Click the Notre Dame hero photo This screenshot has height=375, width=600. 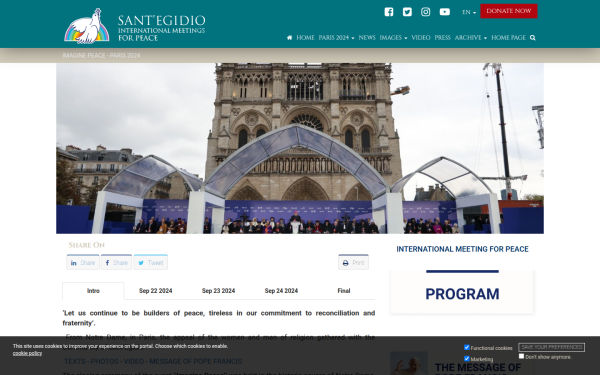(300, 148)
